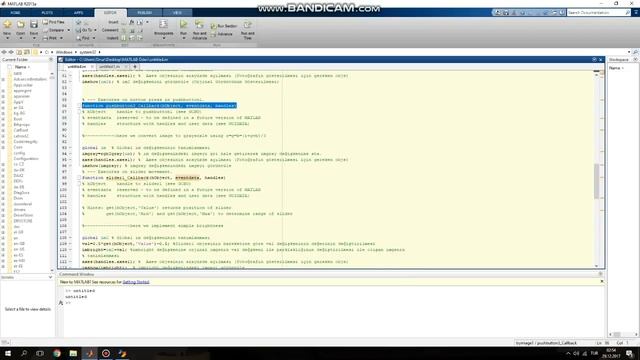Expand the Com folder in Current Folder

point(3,147)
